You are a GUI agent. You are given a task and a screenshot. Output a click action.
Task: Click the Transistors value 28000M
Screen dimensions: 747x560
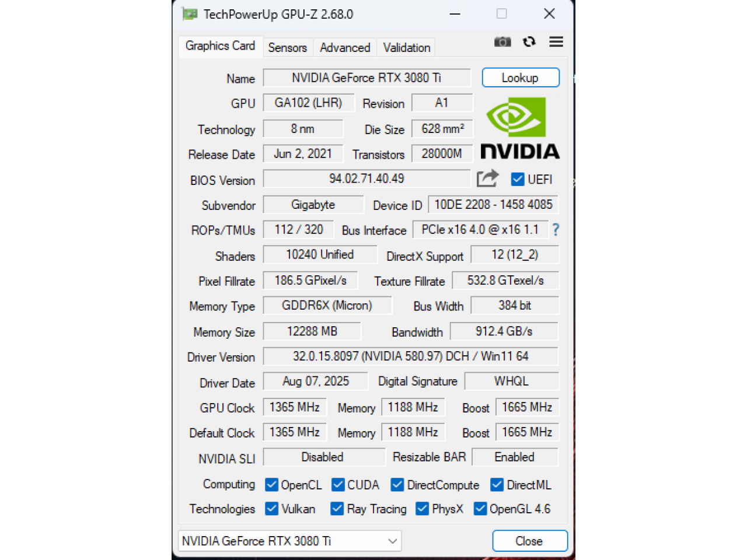(442, 153)
